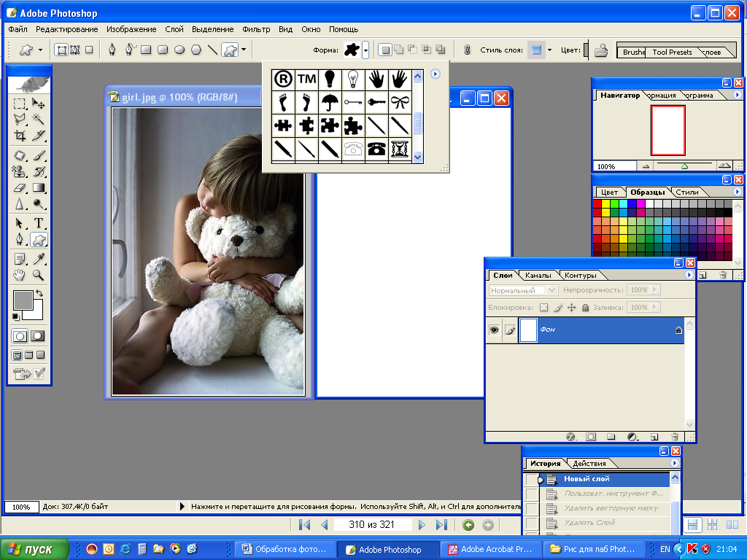Click the foreground gray color swatch
Screen dimensions: 747x560
pos(23,300)
